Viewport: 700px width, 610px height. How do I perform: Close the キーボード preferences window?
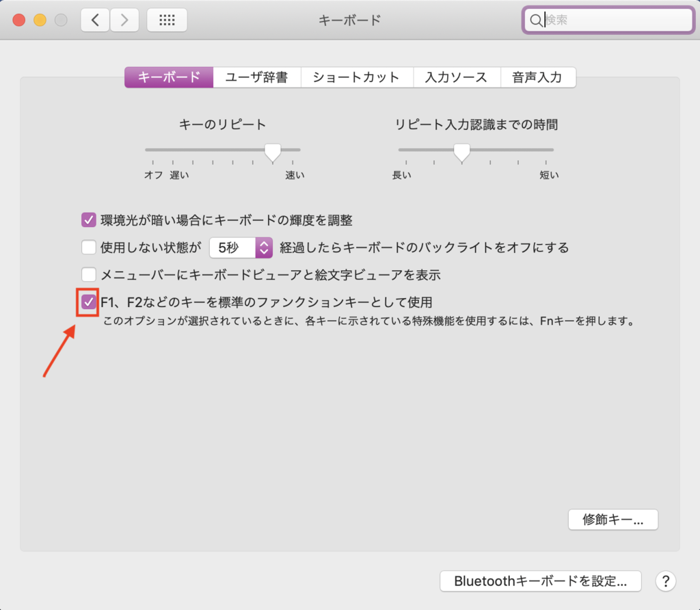pyautogui.click(x=18, y=20)
